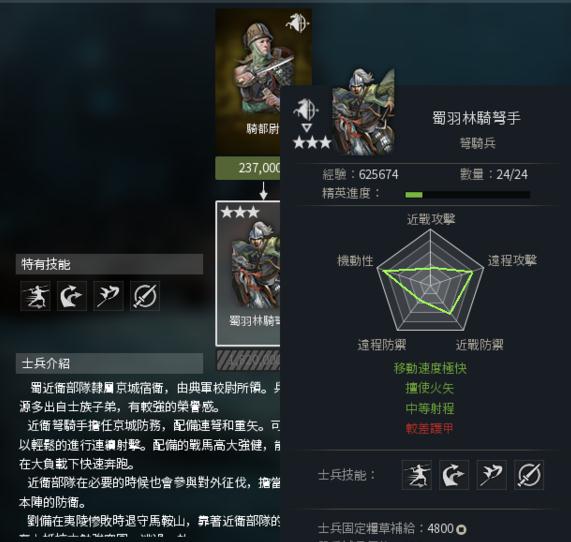
Task: Select the curved arrow skill icon under 特有技能
Action: [72, 296]
